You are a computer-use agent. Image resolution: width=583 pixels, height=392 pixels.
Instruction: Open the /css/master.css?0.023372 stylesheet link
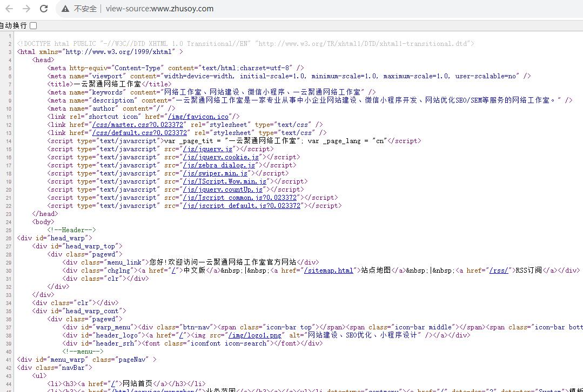[138, 125]
